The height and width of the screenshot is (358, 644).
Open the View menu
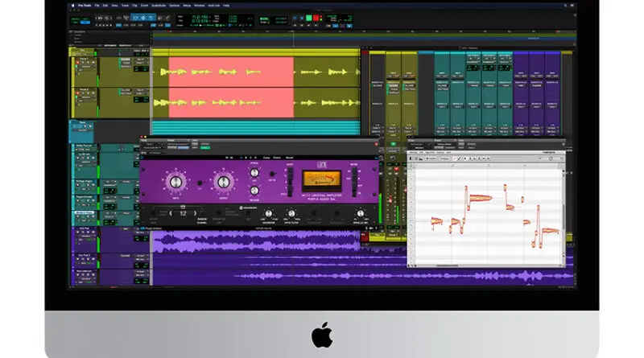click(114, 6)
